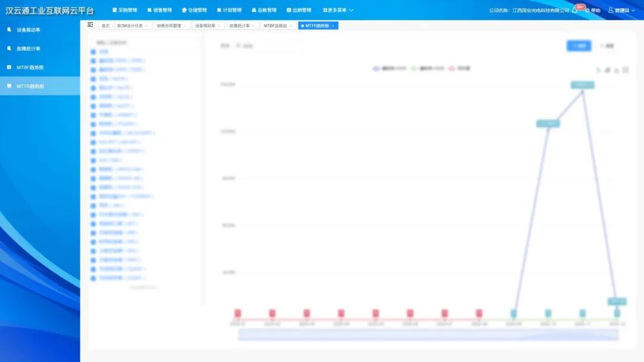Screen dimensions: 644x362
Task: Open the 管理员 user dropdown
Action: (x=621, y=10)
